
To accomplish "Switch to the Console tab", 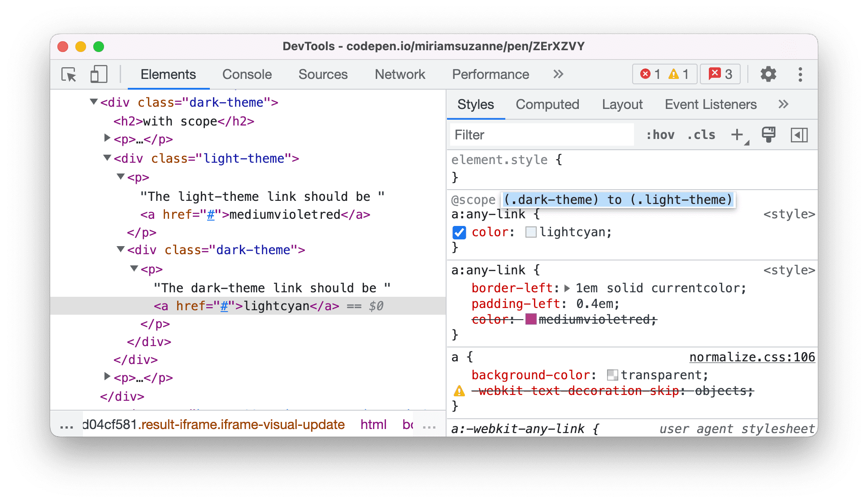I will pyautogui.click(x=246, y=75).
